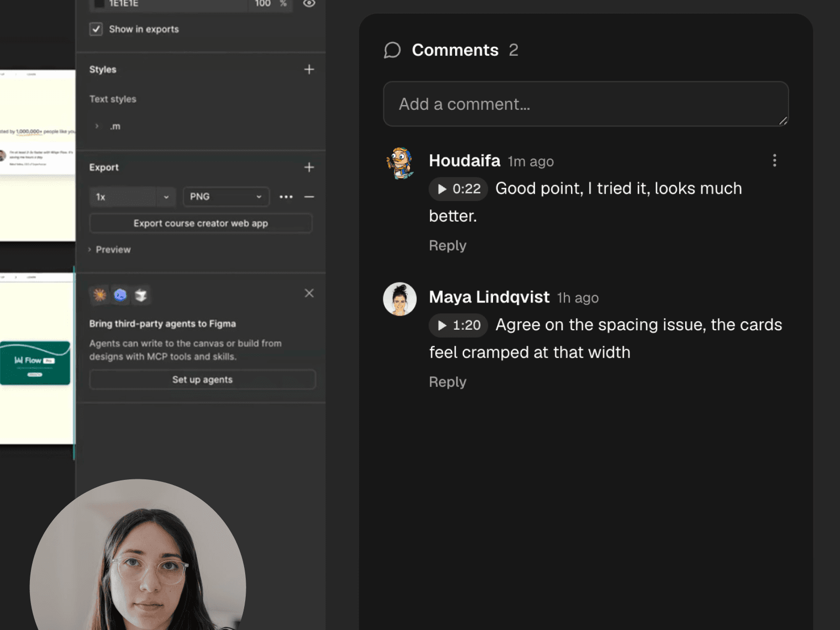Click the 1E1E1E fill color swatch

tap(99, 3)
